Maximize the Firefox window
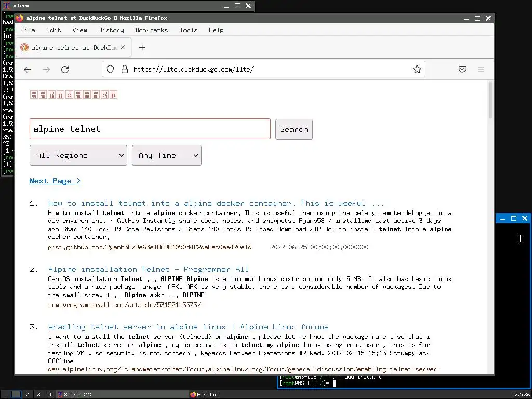The image size is (532, 399). 477,18
